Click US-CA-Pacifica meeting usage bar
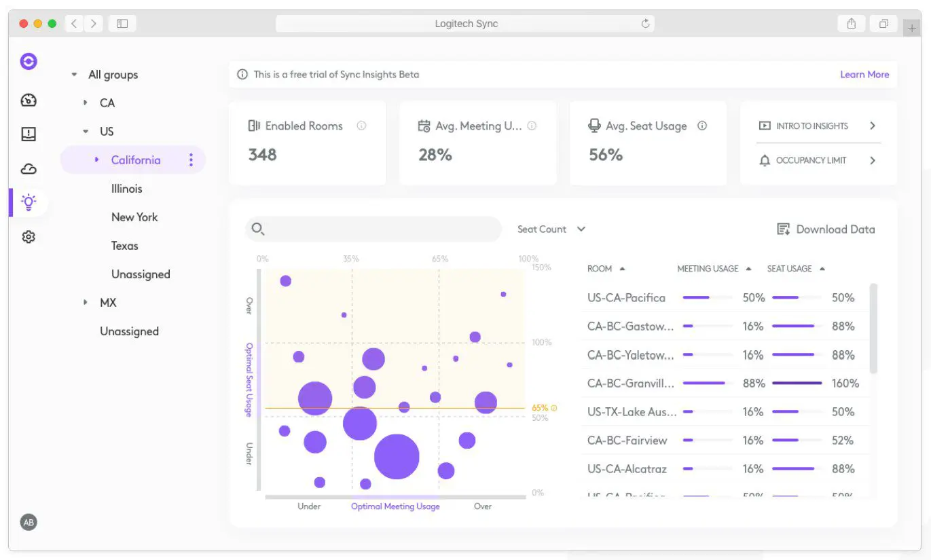Image resolution: width=931 pixels, height=560 pixels. (706, 297)
